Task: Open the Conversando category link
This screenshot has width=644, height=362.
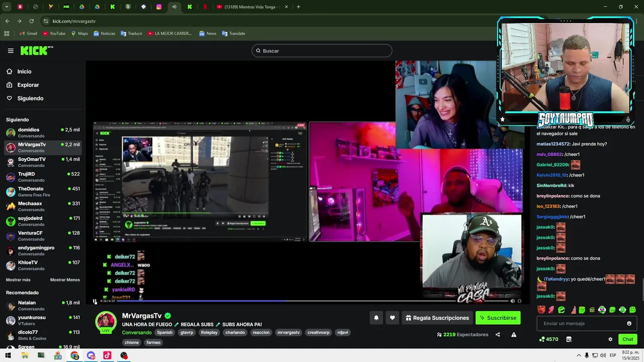Action: tap(136, 332)
